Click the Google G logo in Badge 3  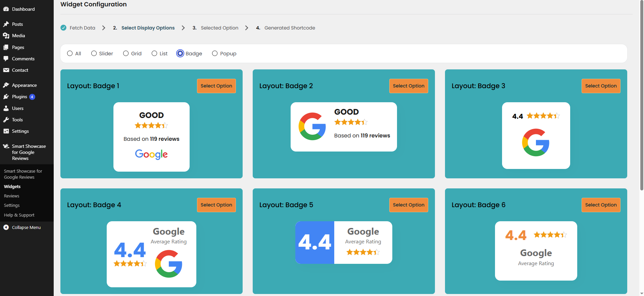pos(536,142)
